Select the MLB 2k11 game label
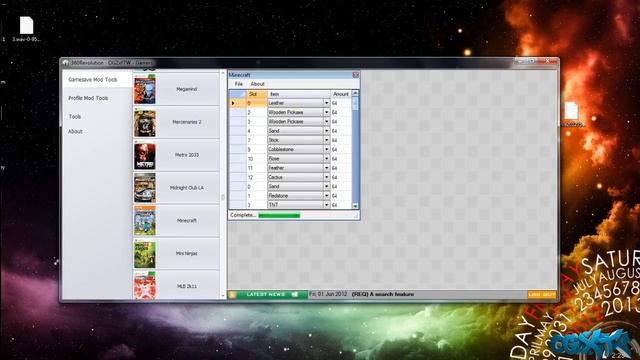 point(187,286)
